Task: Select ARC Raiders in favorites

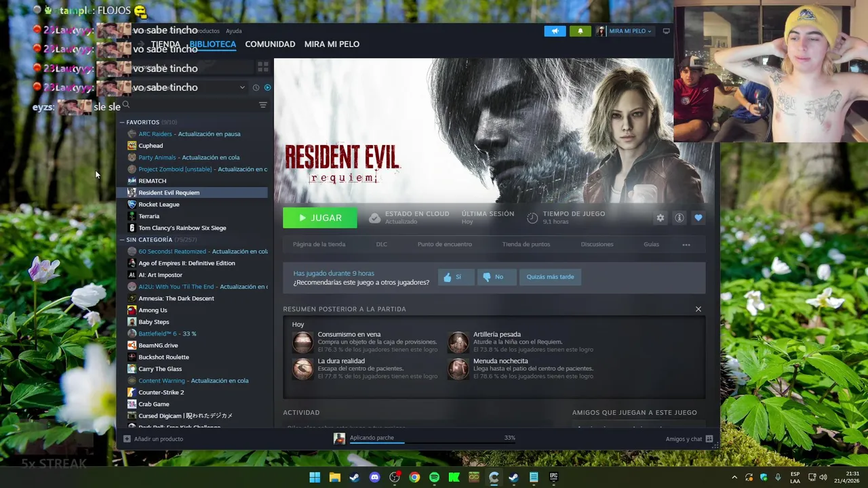Action: tap(193, 134)
